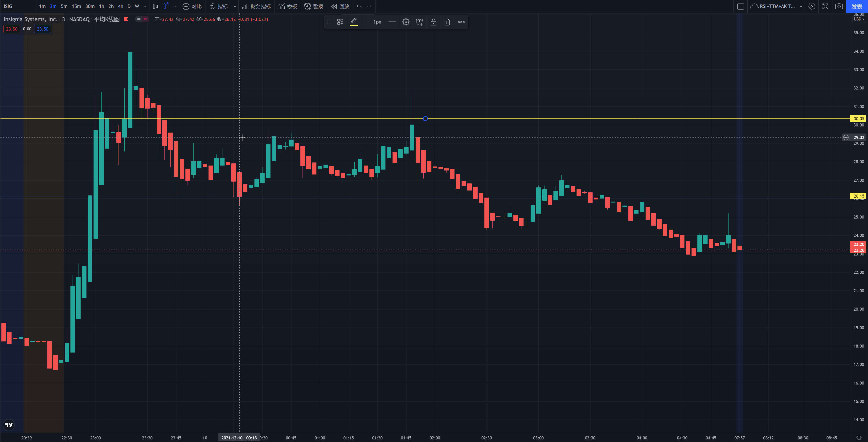
Task: Click the blue 发表 publish button
Action: pos(857,6)
